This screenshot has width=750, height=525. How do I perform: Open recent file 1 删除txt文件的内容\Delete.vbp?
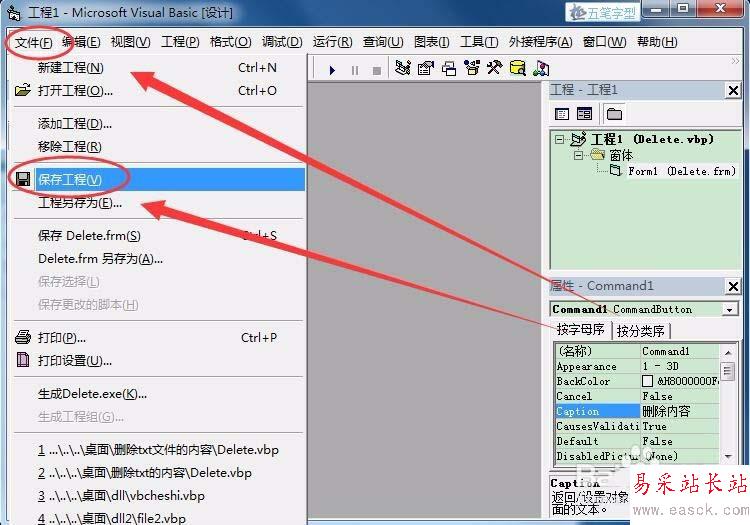(158, 450)
